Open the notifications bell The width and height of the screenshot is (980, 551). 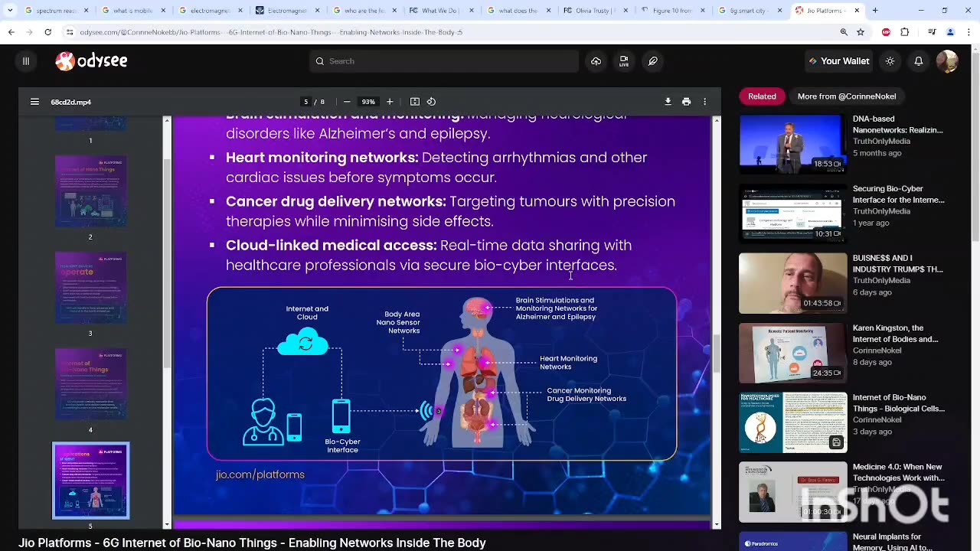pos(918,61)
